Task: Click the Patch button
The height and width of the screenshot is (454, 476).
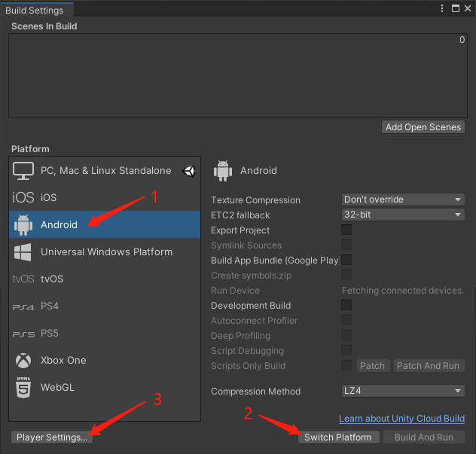Action: click(372, 366)
